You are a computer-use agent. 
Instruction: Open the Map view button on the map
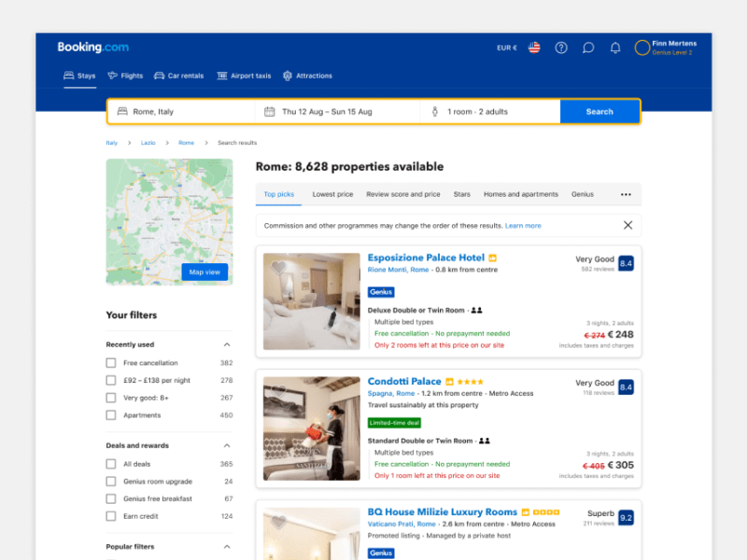pyautogui.click(x=204, y=272)
